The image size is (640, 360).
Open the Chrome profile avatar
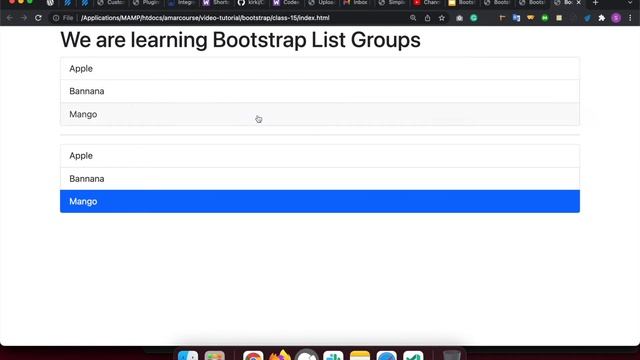(616, 18)
